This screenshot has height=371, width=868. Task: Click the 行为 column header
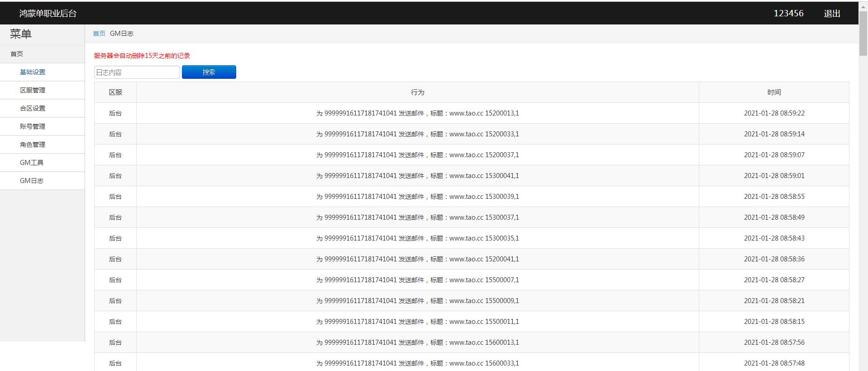[x=417, y=92]
